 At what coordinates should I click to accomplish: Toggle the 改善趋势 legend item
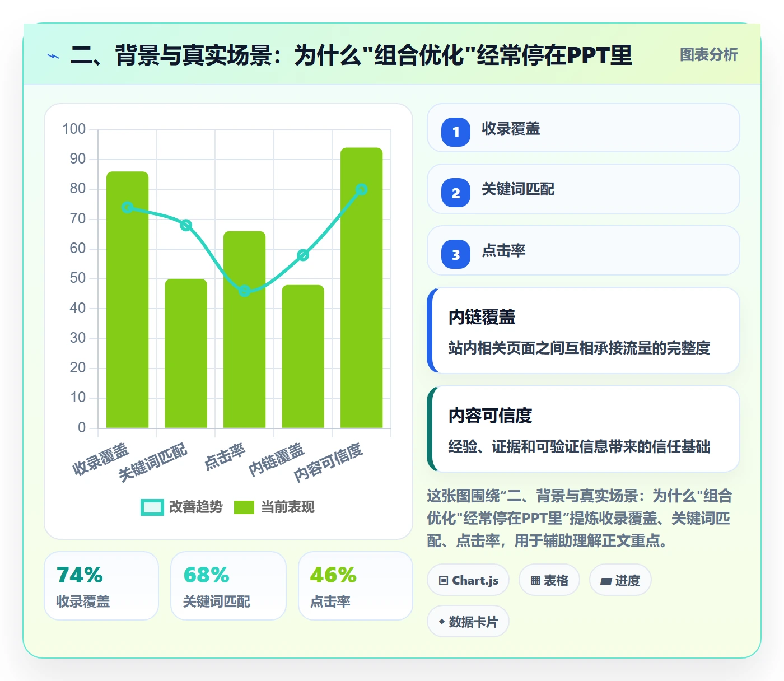point(181,507)
